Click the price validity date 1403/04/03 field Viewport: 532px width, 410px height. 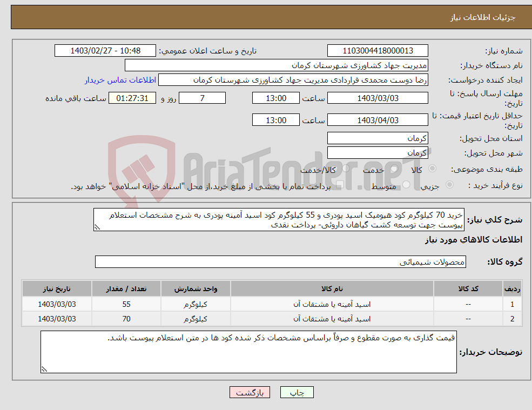pos(378,120)
